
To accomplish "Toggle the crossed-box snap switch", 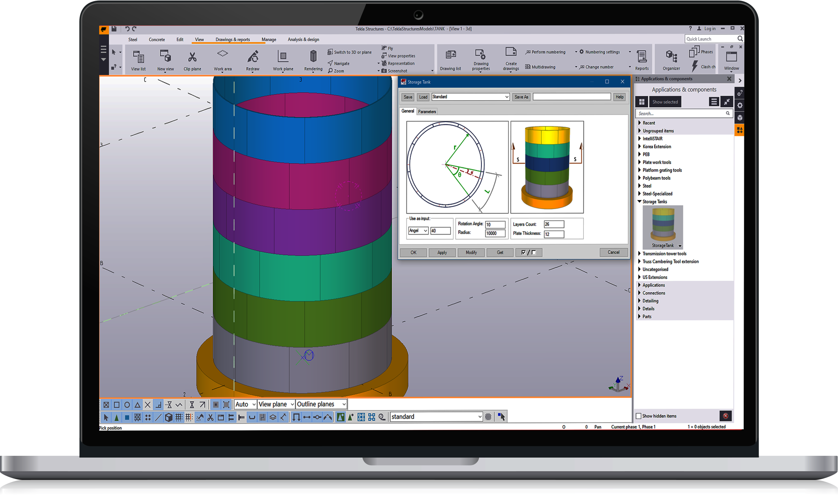I will click(106, 405).
